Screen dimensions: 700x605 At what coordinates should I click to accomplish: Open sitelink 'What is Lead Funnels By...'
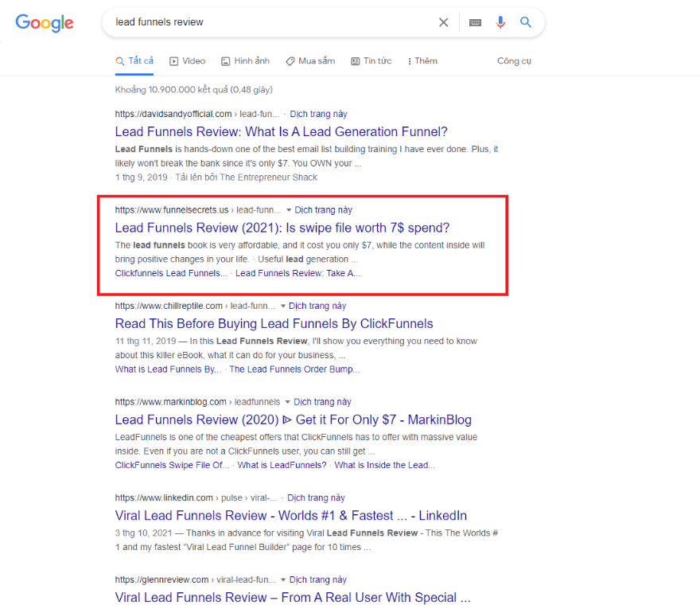coord(168,369)
